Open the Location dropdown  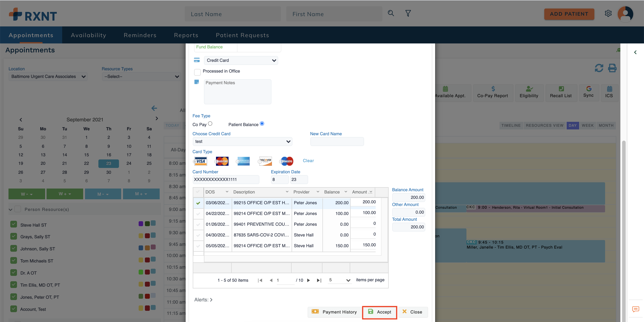[48, 76]
